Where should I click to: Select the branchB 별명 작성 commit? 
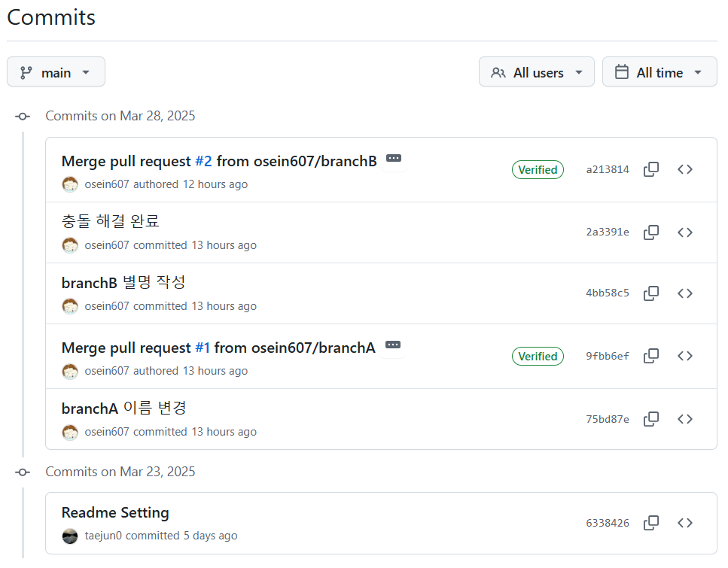click(x=126, y=283)
